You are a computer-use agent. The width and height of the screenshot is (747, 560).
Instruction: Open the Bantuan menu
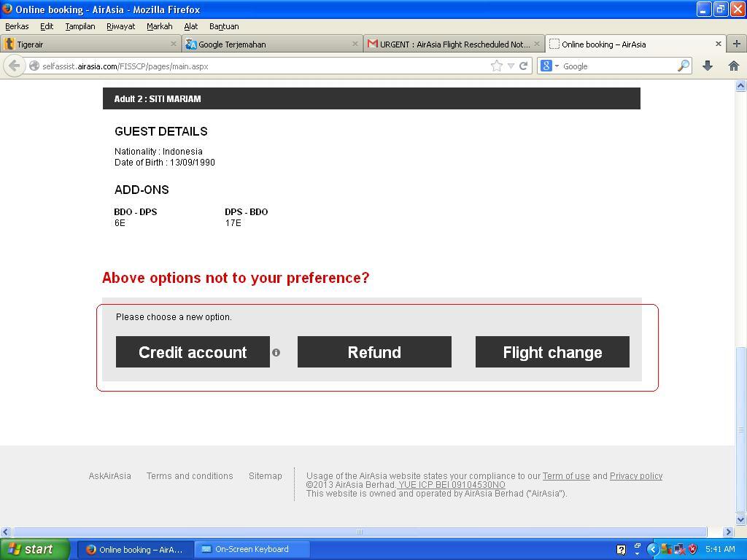(224, 26)
